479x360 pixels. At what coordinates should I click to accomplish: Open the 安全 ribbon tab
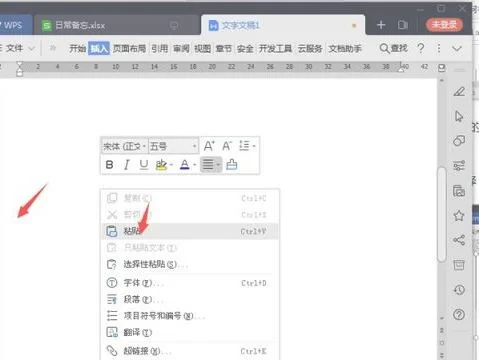pos(245,49)
